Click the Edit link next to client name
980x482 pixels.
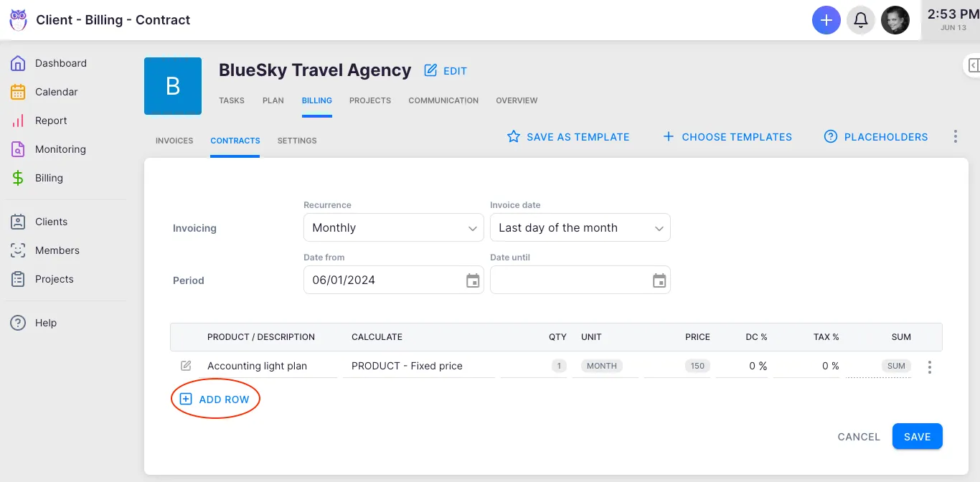446,71
